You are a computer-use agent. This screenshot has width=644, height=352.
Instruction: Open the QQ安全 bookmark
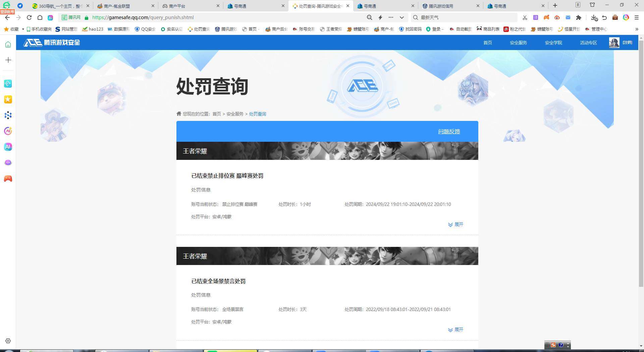click(x=145, y=29)
